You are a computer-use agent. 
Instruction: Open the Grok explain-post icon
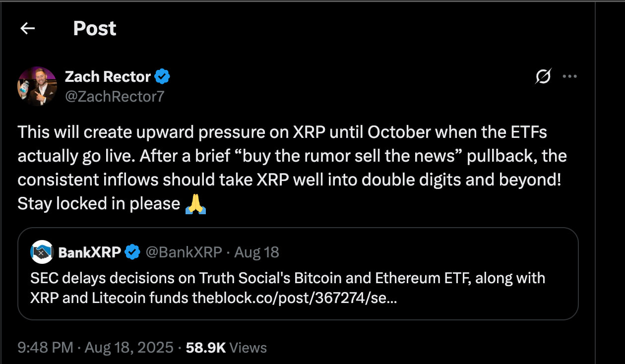tap(544, 76)
